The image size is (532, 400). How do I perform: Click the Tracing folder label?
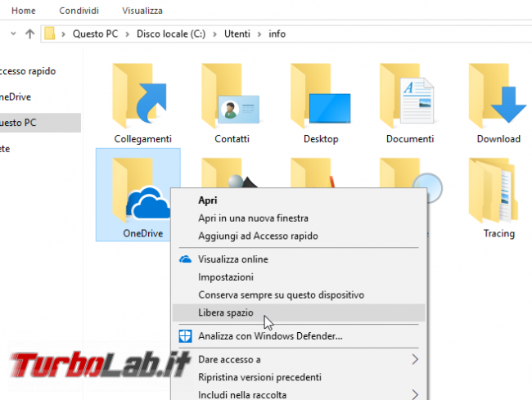point(498,234)
